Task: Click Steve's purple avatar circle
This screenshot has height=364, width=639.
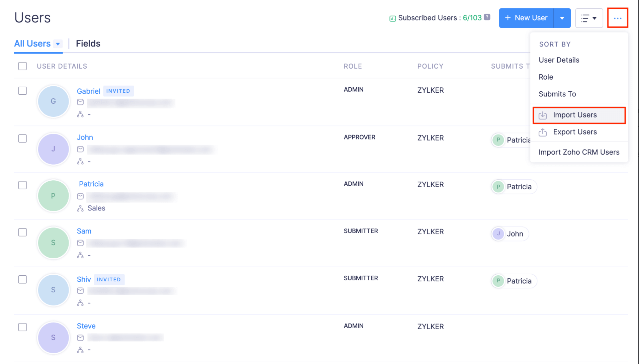Action: [x=53, y=338]
